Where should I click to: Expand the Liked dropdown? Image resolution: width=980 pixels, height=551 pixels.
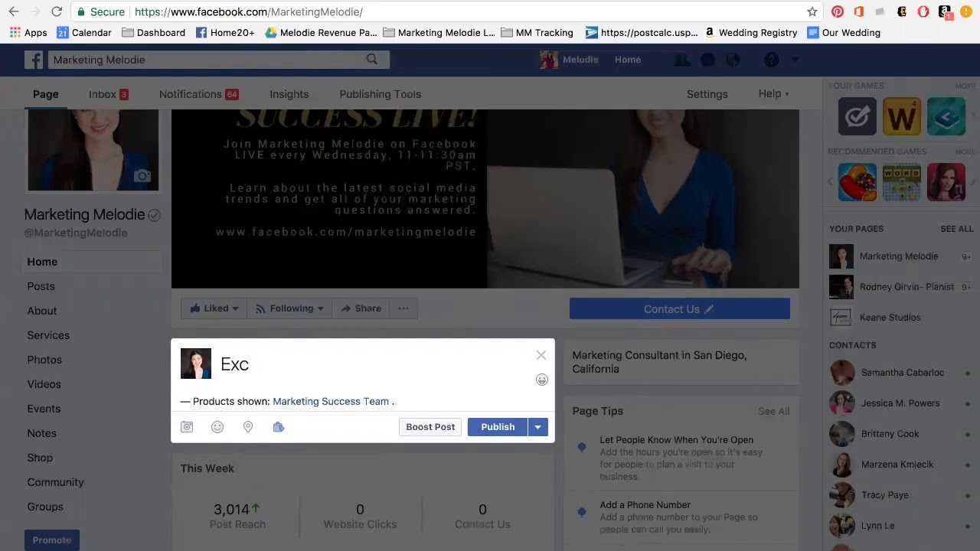tap(214, 308)
